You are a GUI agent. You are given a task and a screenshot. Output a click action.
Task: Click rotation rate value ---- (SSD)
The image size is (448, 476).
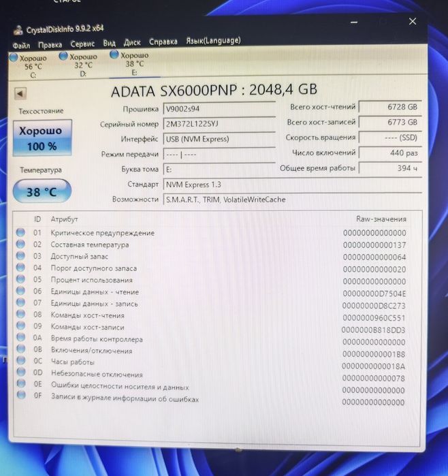point(390,138)
